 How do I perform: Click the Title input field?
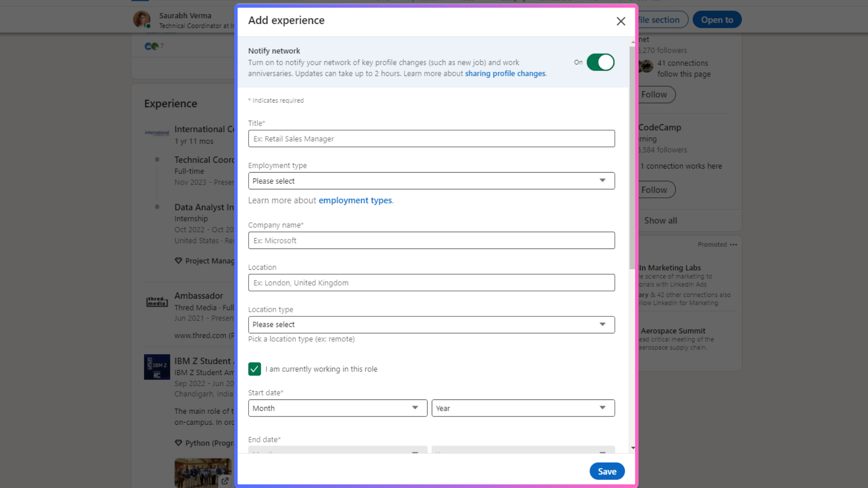click(x=431, y=139)
